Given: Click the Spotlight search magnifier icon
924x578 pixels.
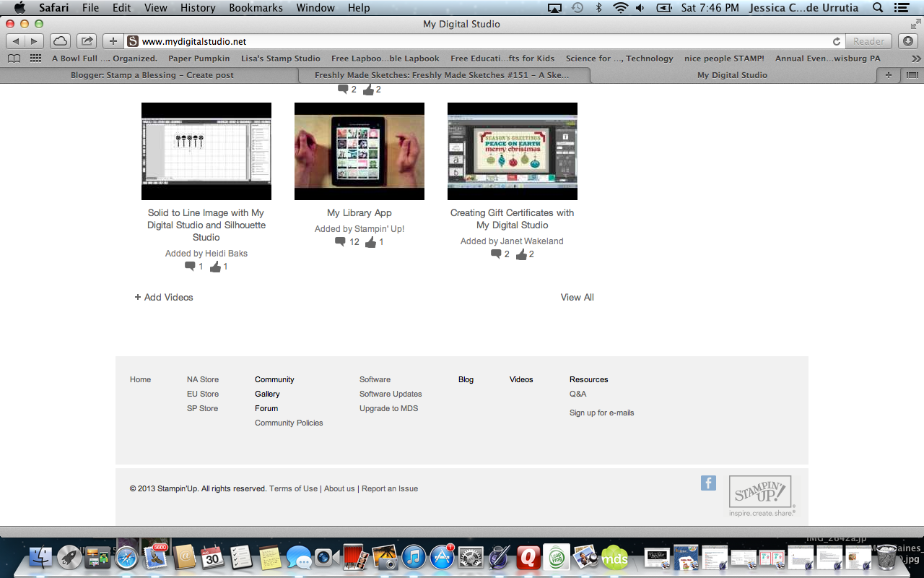Looking at the screenshot, I should point(878,8).
